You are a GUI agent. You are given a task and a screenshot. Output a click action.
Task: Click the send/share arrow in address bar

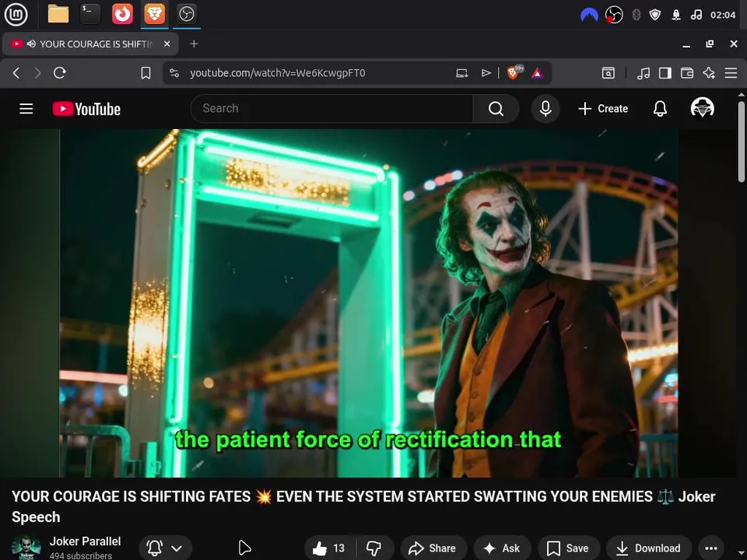(486, 73)
